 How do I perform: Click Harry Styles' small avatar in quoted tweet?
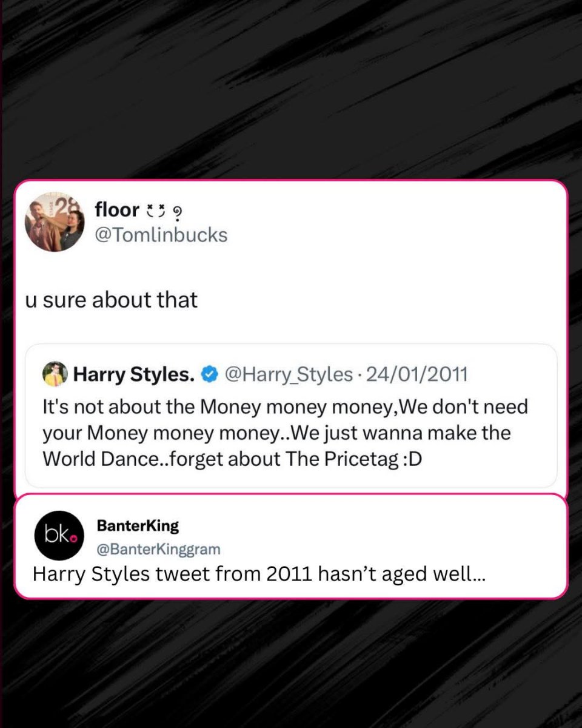tap(55, 374)
